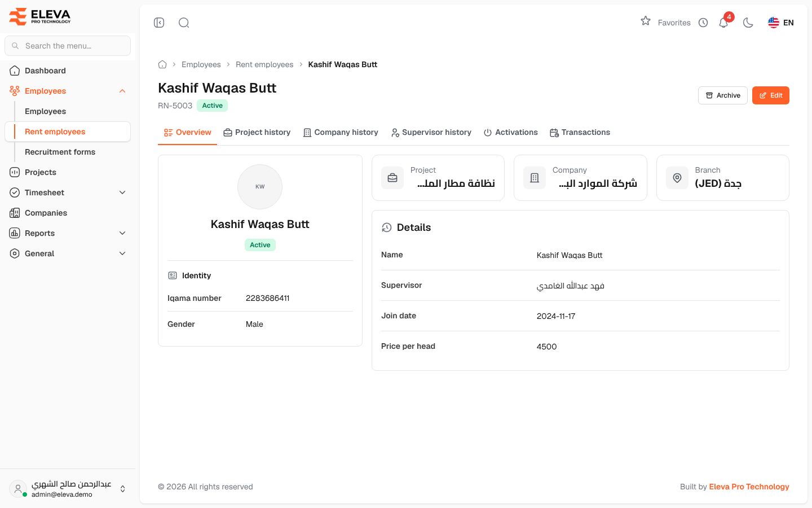The image size is (812, 508).
Task: Open Companies in the sidebar
Action: [x=68, y=213]
